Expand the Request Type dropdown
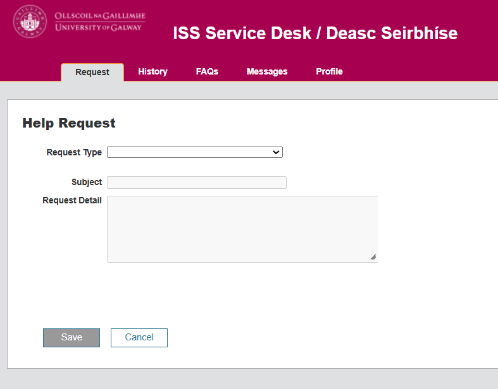The width and height of the screenshot is (498, 389). pos(195,152)
